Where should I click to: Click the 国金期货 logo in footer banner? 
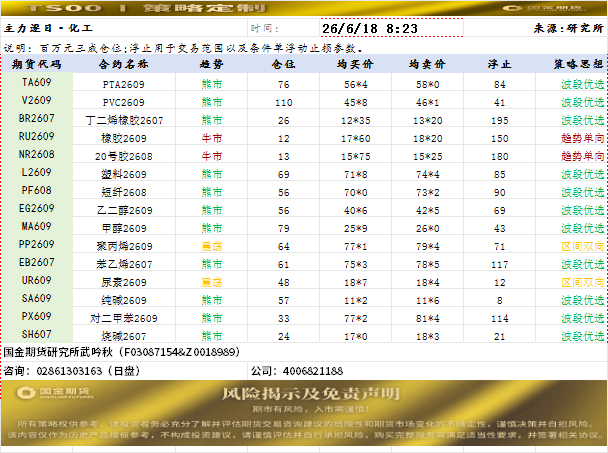[x=55, y=392]
